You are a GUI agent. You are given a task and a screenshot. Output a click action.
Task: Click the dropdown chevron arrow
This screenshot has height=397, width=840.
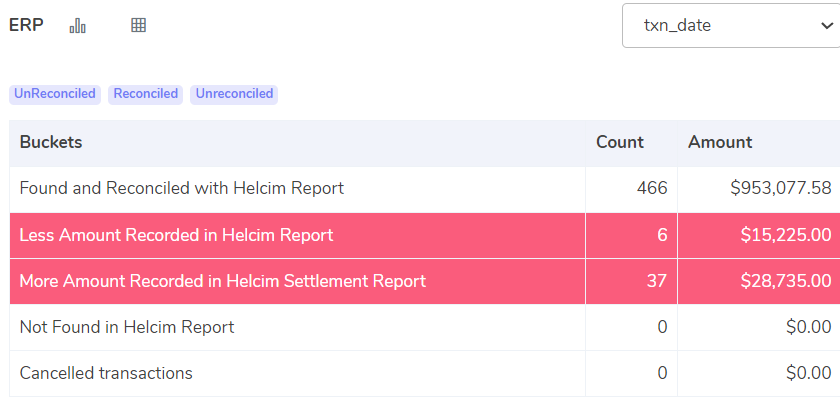[x=827, y=25]
